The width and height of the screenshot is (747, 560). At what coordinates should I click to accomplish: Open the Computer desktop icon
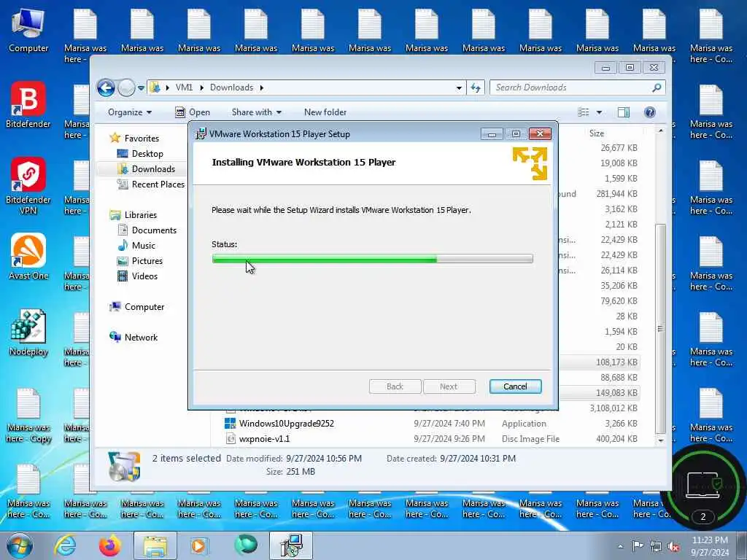(x=28, y=31)
